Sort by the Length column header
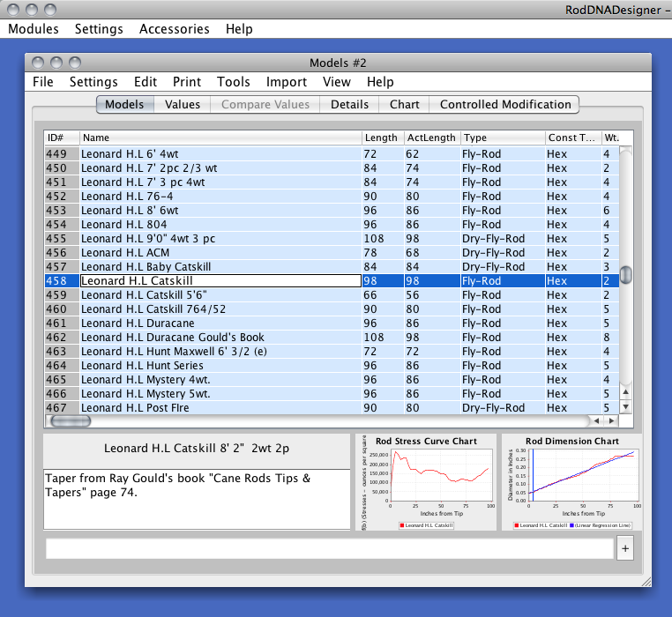The width and height of the screenshot is (672, 617). click(383, 138)
